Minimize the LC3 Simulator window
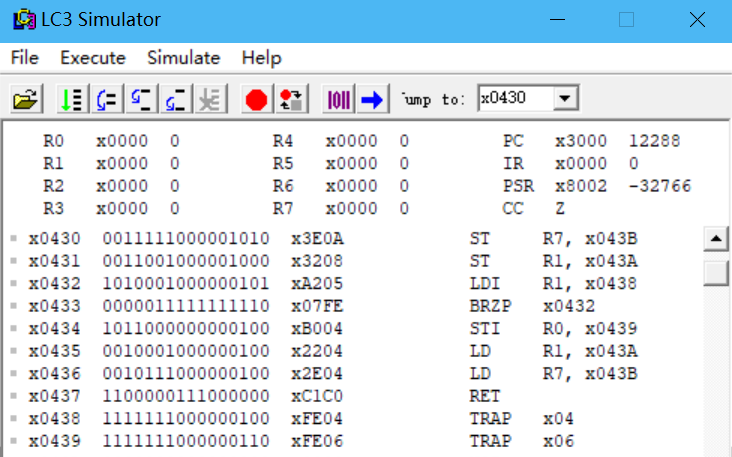Image resolution: width=732 pixels, height=457 pixels. 557,20
